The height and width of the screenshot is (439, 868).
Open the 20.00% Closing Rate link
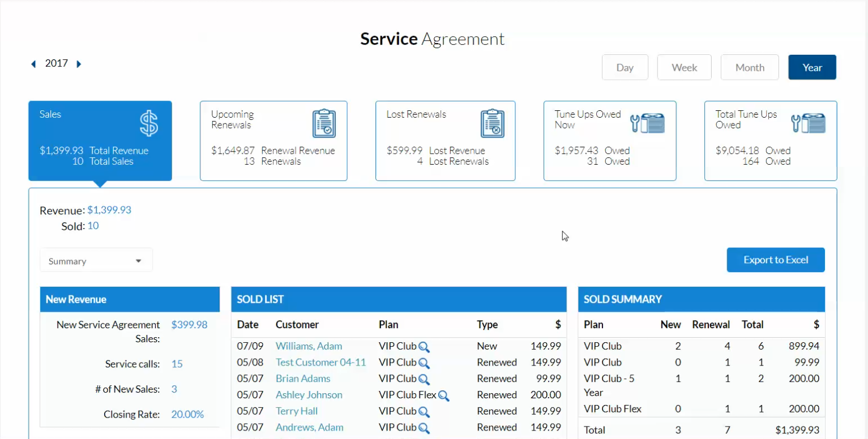(x=187, y=414)
